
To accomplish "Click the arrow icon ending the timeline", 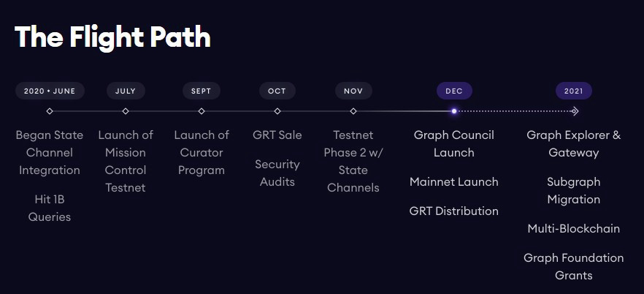I will tap(575, 111).
